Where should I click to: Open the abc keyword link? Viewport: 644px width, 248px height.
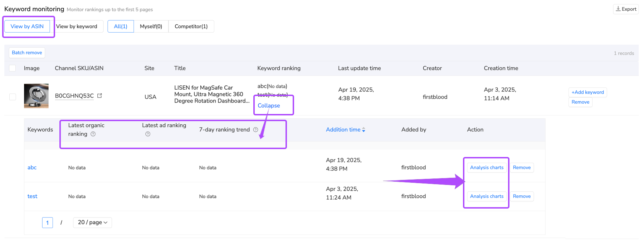32,167
